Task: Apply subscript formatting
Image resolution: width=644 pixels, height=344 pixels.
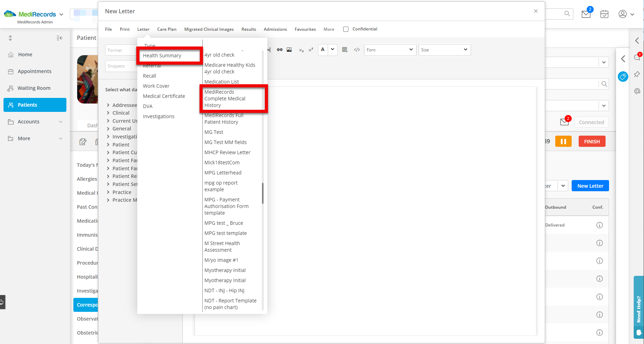Action: click(x=301, y=50)
